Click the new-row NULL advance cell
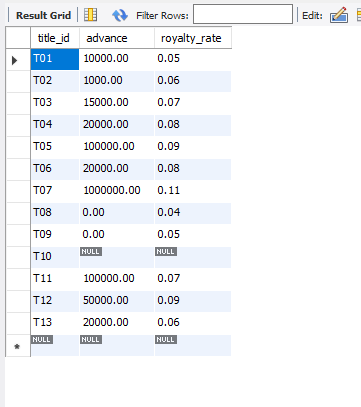This screenshot has width=361, height=407. point(117,345)
